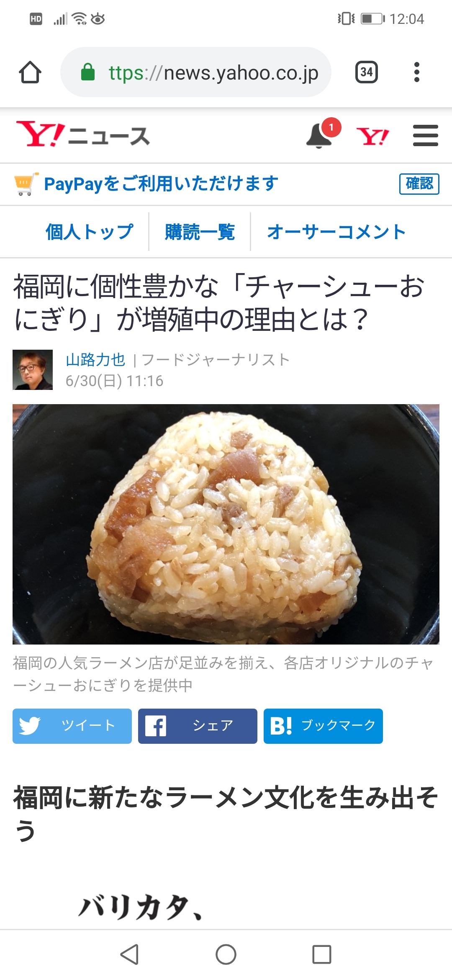Tap the chashu onigiri article photo

(x=226, y=524)
